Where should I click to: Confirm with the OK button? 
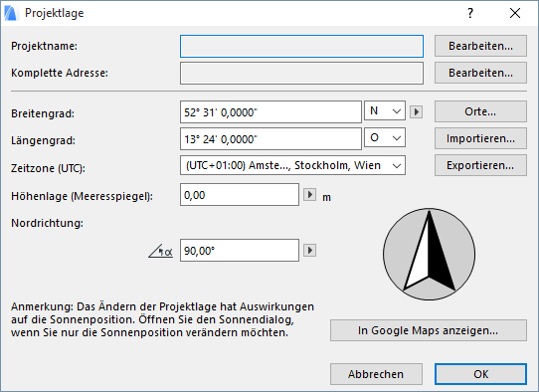point(480,374)
